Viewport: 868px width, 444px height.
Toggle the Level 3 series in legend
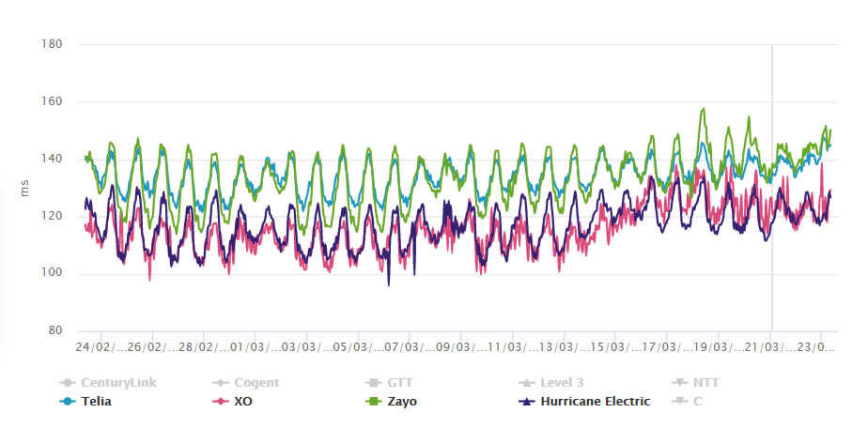[550, 383]
